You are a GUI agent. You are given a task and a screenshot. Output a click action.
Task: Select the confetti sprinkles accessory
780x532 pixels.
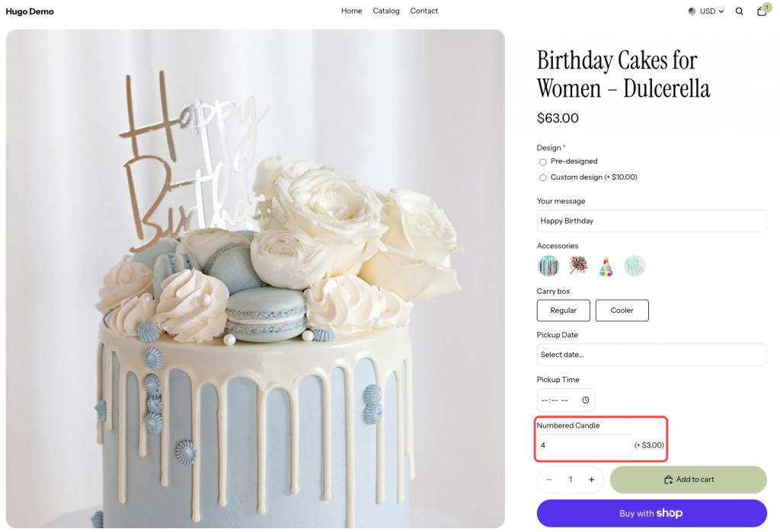point(577,266)
